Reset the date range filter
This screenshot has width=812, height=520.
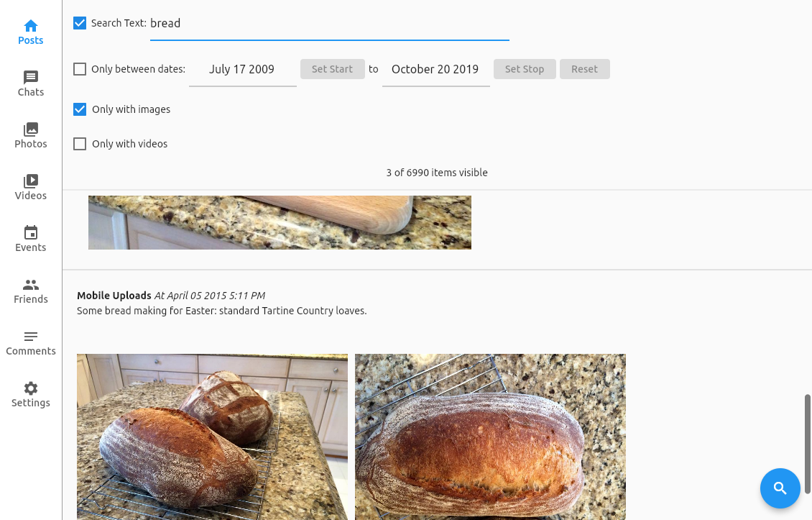click(x=585, y=69)
